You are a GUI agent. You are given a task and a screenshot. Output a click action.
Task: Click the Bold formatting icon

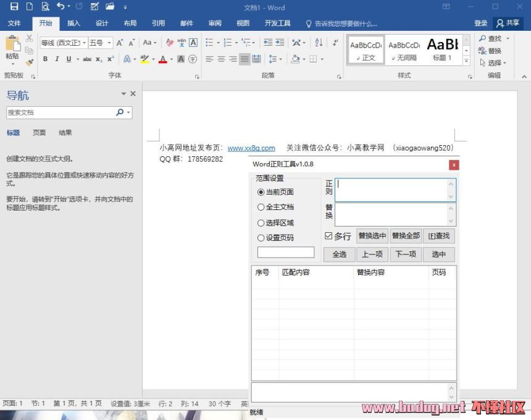[x=45, y=59]
